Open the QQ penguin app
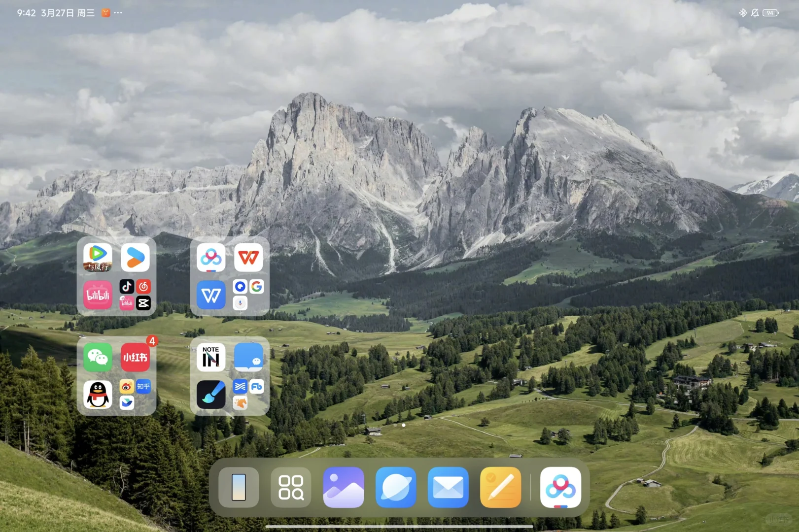The height and width of the screenshot is (532, 799). 98,395
